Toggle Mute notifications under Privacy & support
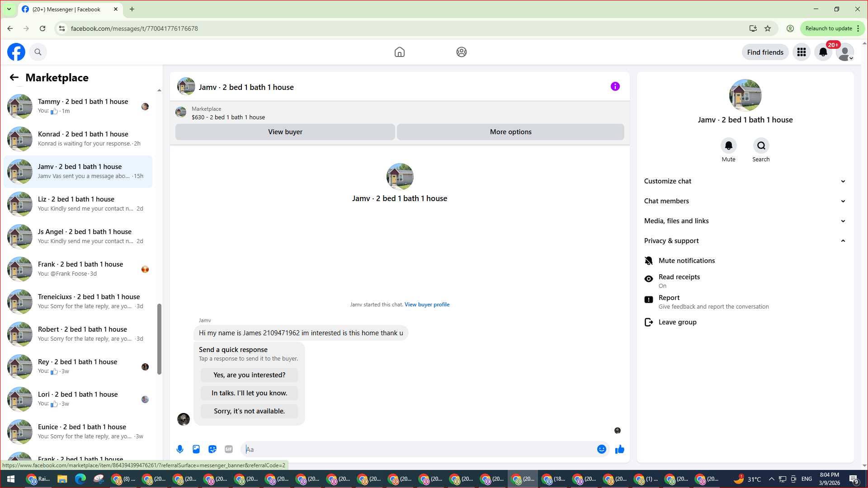Screen dimensions: 868x488 pyautogui.click(x=686, y=261)
